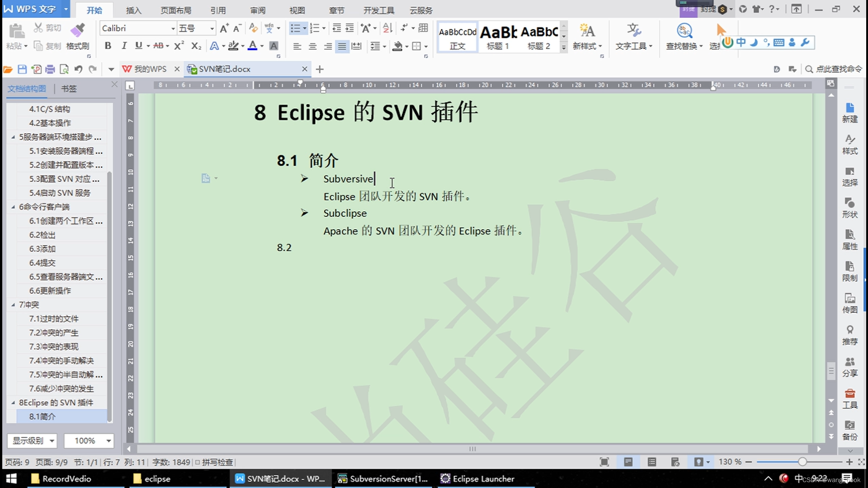Click the font color A icon
The width and height of the screenshot is (868, 488).
click(253, 46)
